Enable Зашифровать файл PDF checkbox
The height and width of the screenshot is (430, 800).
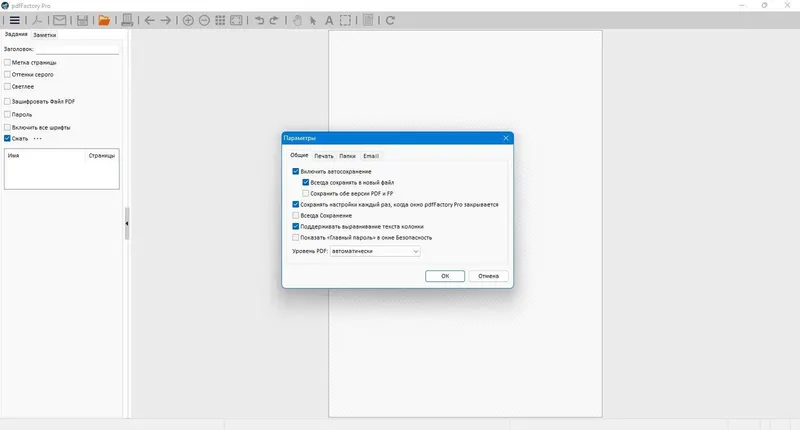pyautogui.click(x=7, y=102)
